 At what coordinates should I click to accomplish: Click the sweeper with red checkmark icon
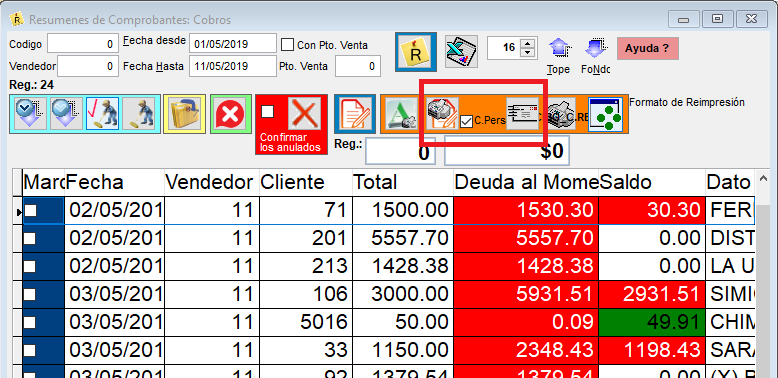tap(102, 114)
